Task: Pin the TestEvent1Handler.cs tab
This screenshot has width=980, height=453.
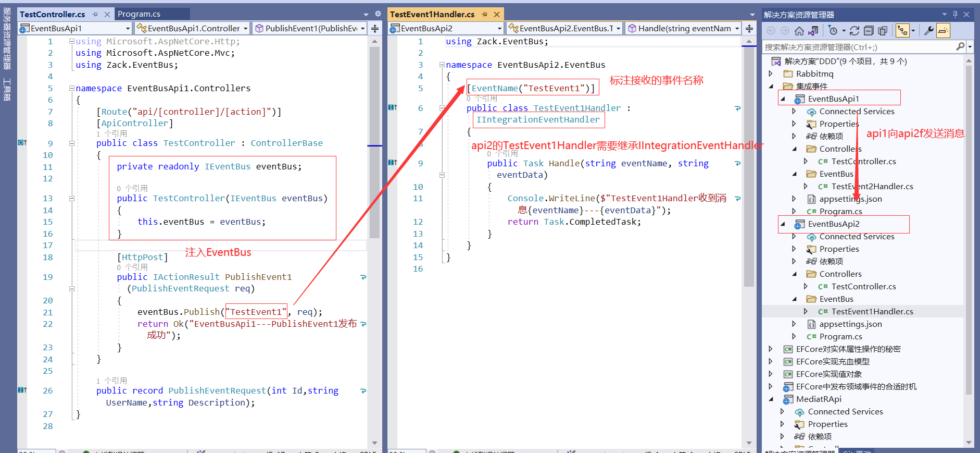Action: pos(484,14)
